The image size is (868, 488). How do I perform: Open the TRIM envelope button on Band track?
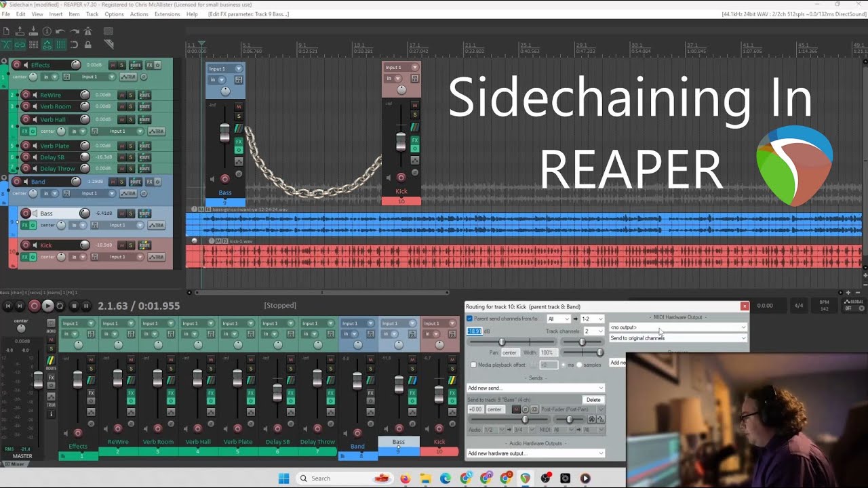[128, 193]
